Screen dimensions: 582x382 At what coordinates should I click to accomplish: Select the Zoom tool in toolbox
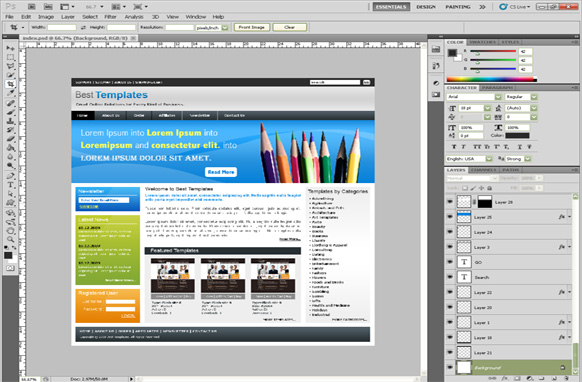coord(10,239)
